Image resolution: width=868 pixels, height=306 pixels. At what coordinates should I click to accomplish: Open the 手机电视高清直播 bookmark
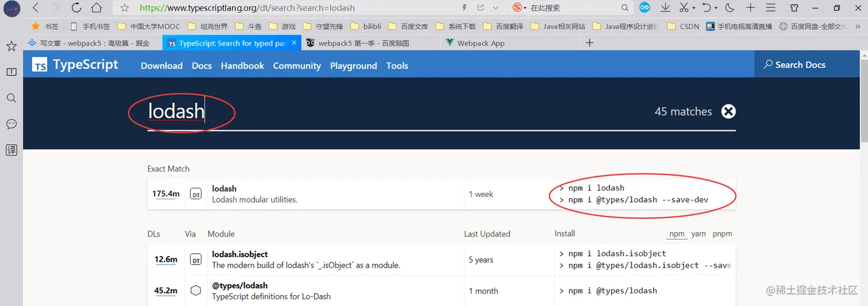[x=739, y=26]
